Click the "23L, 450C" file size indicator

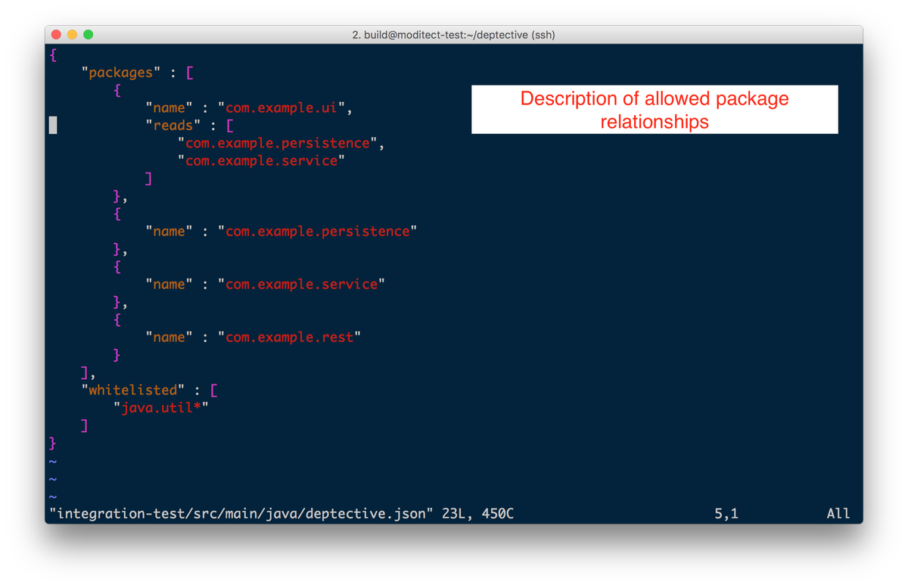click(478, 513)
